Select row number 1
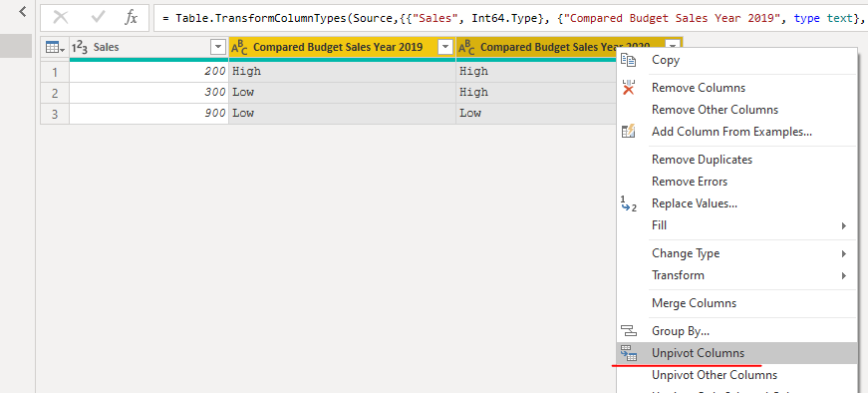Viewport: 868px width, 393px height. [x=54, y=72]
